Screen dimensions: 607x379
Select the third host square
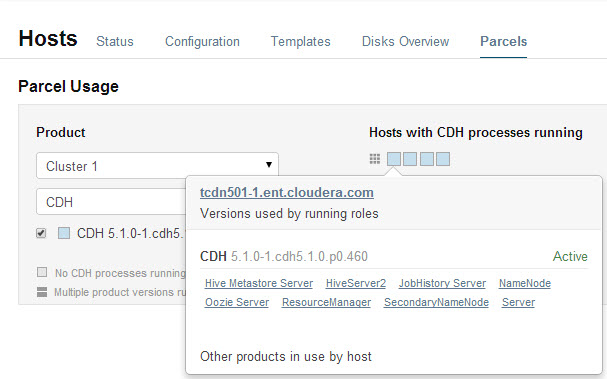pyautogui.click(x=427, y=159)
